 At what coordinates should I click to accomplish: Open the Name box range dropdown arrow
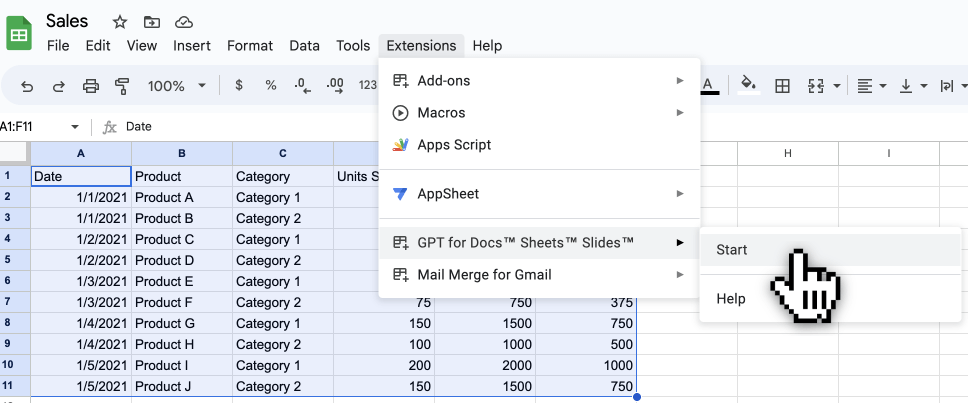pos(74,127)
